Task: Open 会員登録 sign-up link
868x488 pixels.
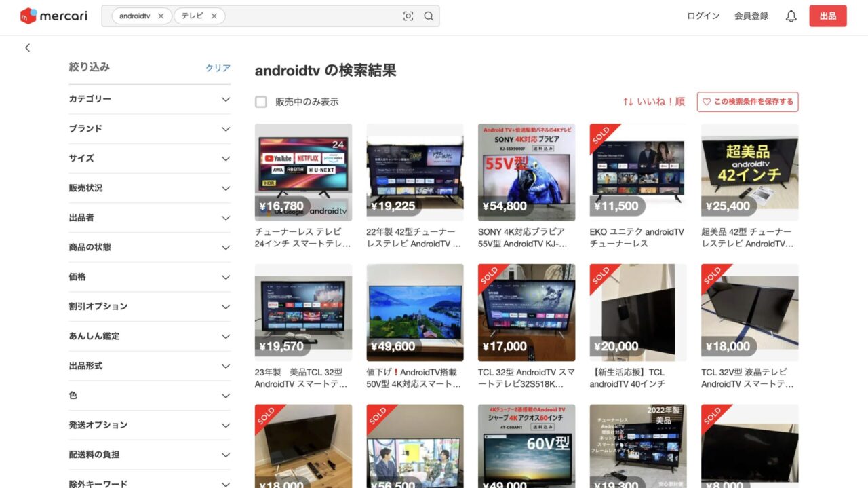Action: click(x=751, y=16)
